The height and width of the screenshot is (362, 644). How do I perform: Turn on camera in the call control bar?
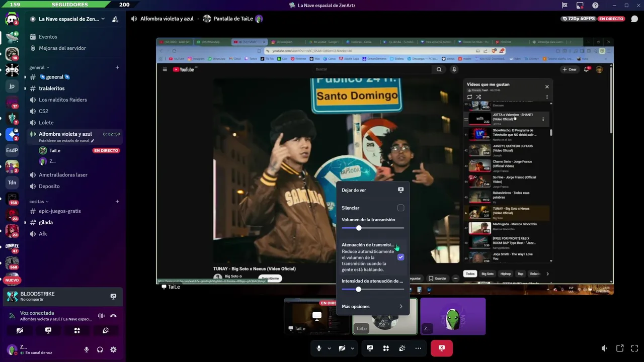click(342, 348)
